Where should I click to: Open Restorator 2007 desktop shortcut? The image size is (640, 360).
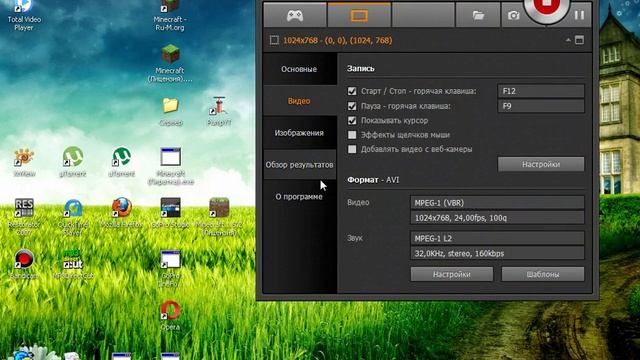(x=24, y=217)
